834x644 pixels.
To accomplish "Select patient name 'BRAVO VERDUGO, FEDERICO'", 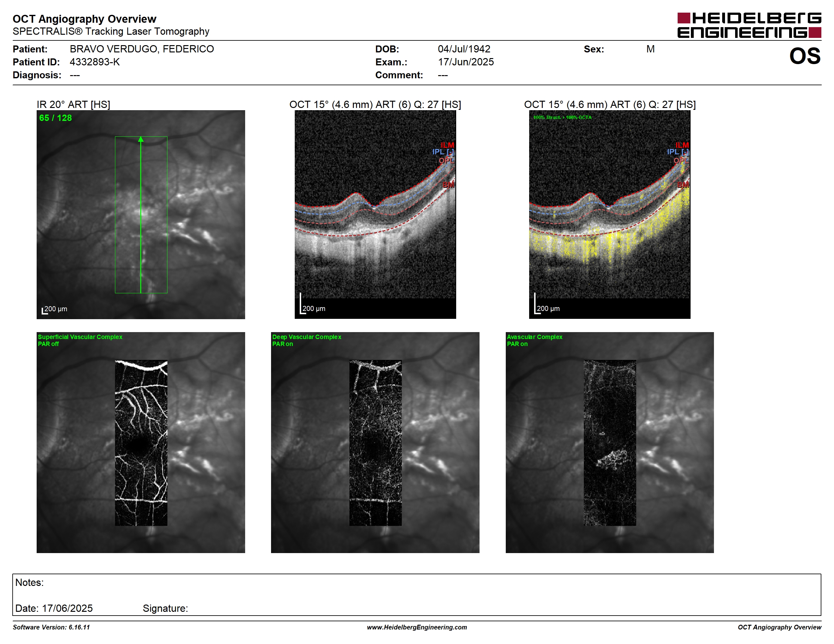I will [x=142, y=49].
